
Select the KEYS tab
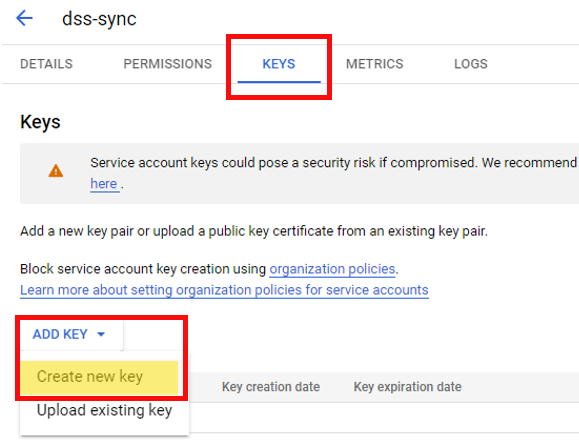click(279, 64)
